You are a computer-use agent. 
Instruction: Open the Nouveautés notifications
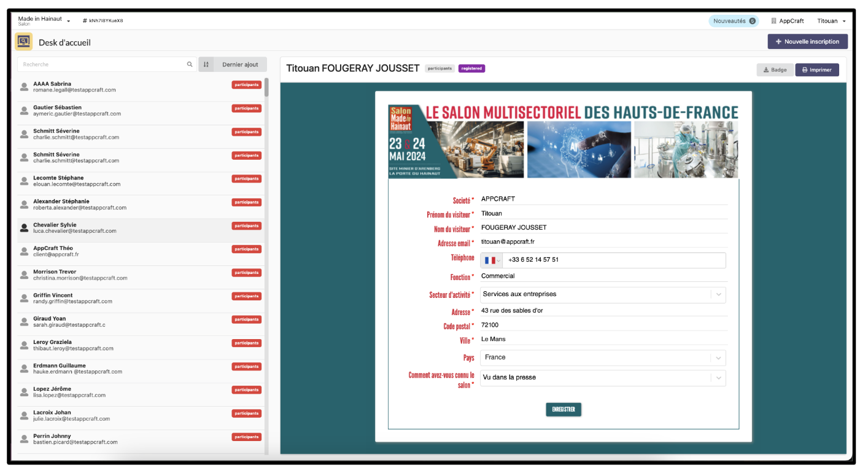734,21
